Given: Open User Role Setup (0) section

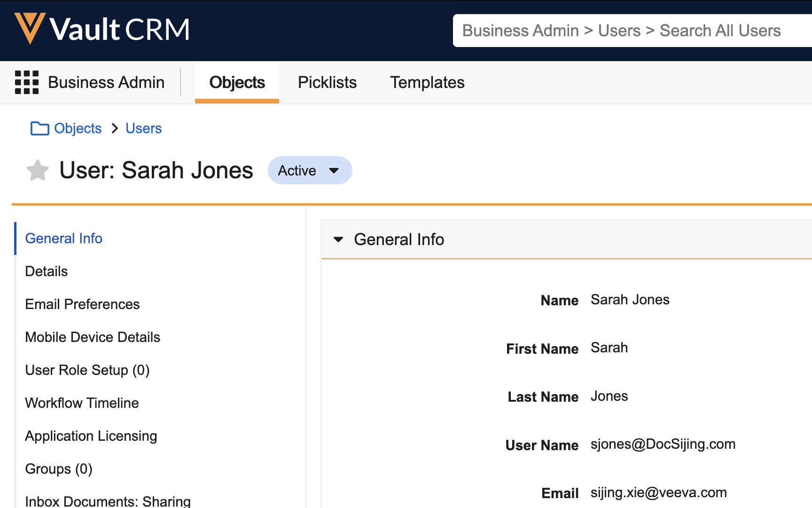Looking at the screenshot, I should click(87, 370).
